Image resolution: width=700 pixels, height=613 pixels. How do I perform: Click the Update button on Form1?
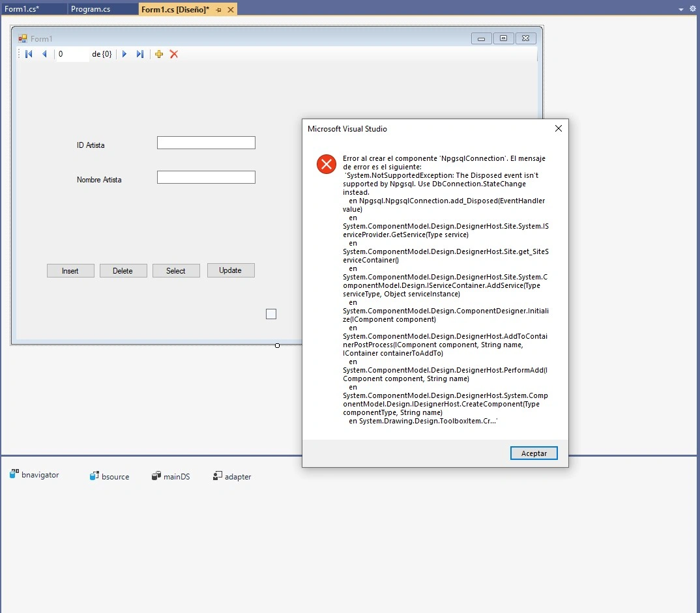point(231,270)
